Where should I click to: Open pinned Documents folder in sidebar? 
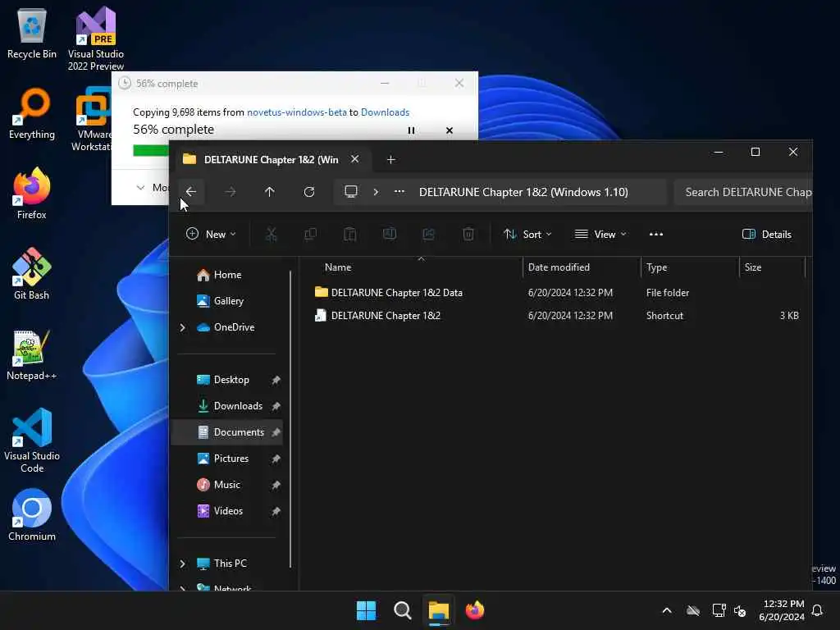click(x=239, y=432)
